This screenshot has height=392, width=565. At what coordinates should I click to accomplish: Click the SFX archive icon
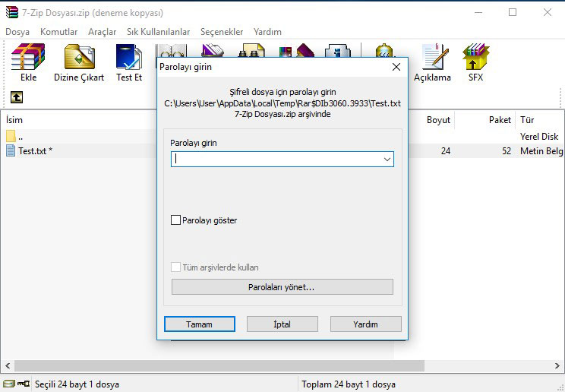coord(475,57)
